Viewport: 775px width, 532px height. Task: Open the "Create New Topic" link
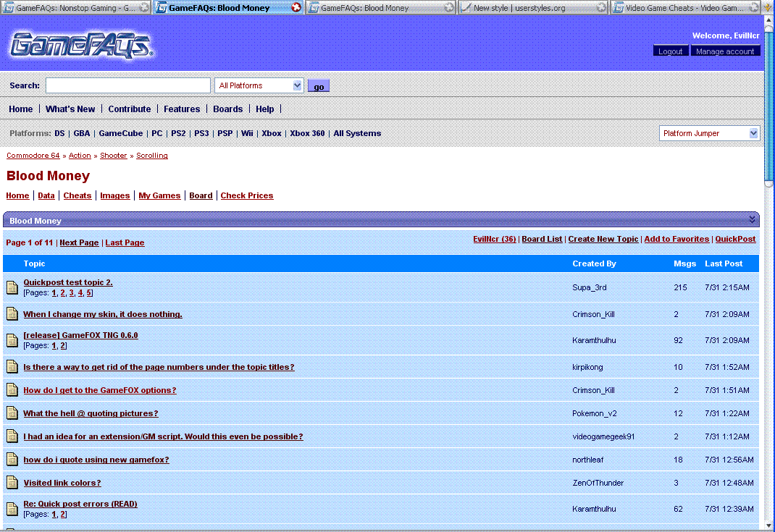click(x=603, y=238)
